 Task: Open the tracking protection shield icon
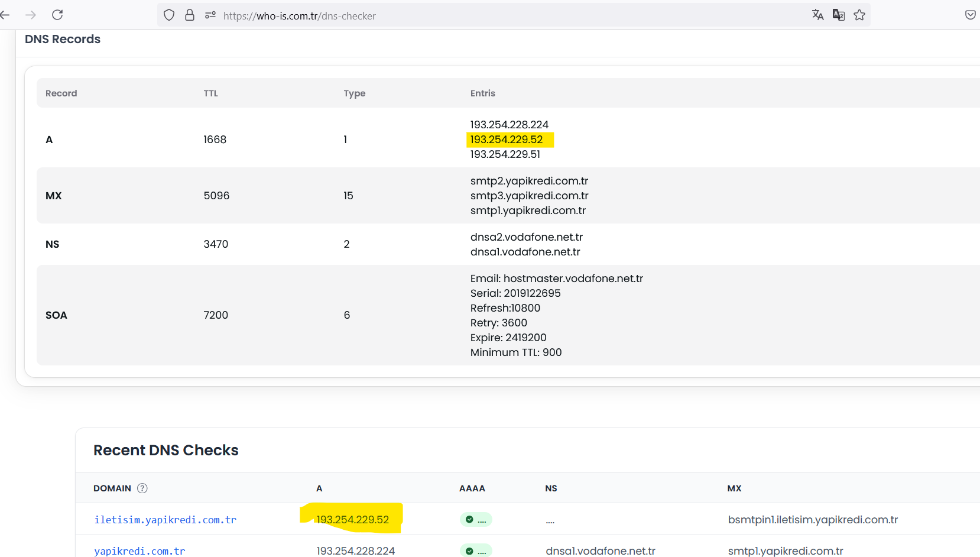click(169, 15)
